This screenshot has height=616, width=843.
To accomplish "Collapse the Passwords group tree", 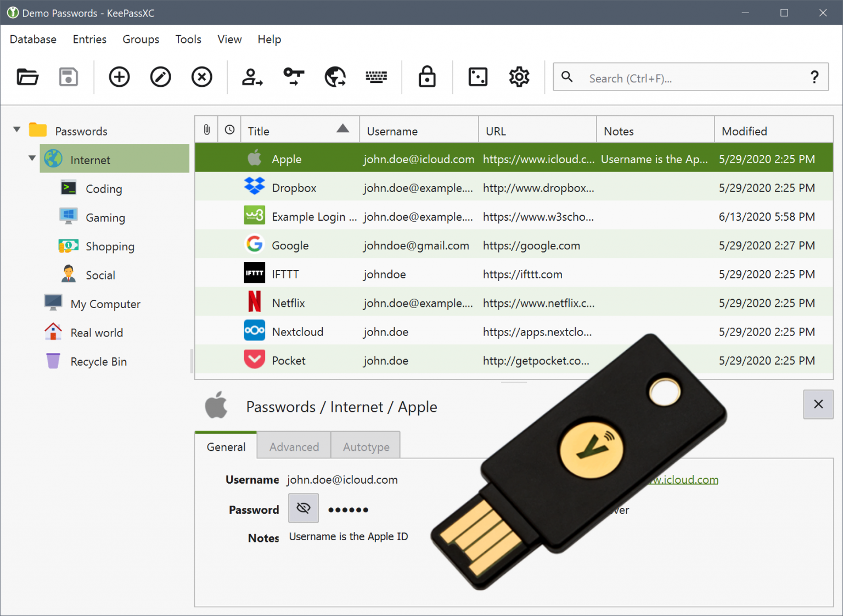I will pyautogui.click(x=16, y=129).
